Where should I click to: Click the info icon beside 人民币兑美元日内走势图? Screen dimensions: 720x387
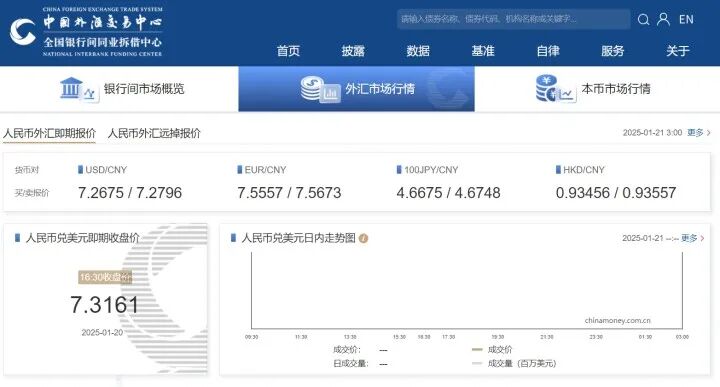(x=364, y=238)
